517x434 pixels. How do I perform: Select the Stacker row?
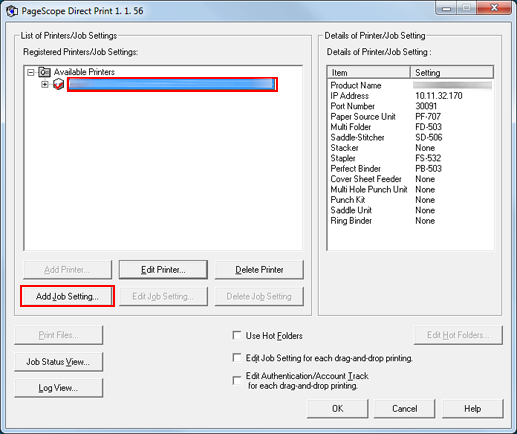point(411,148)
